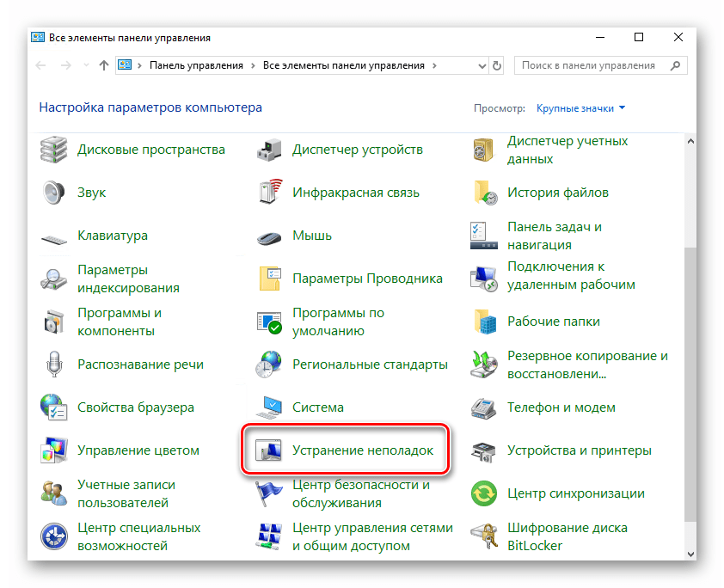Select the Мышь mouse icon

tap(269, 237)
